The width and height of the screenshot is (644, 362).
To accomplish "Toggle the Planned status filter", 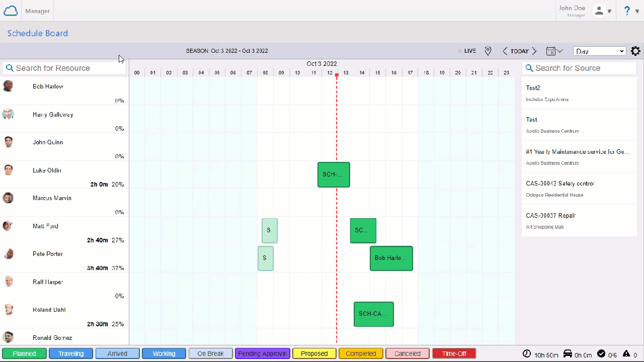I will click(x=24, y=353).
